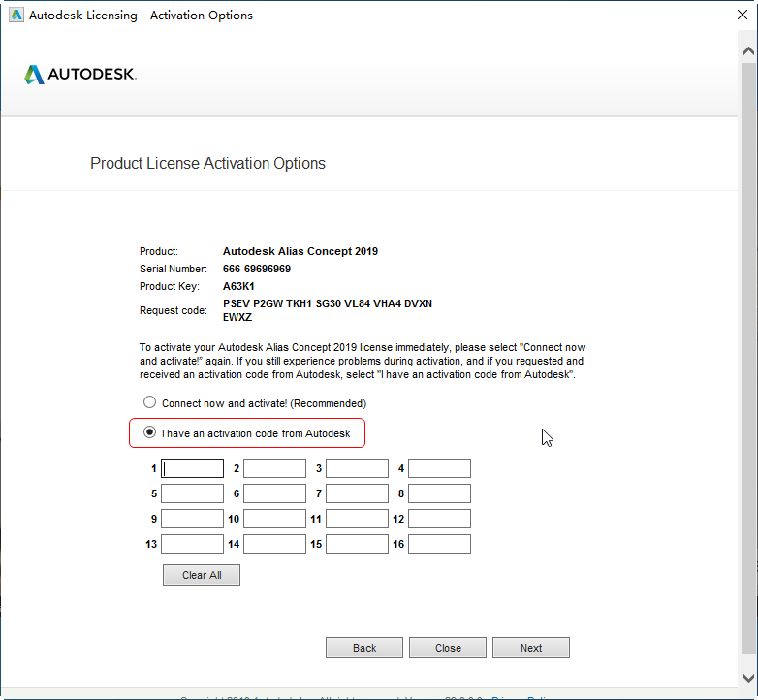This screenshot has height=700, width=758.
Task: Select activation code box 13
Action: pyautogui.click(x=192, y=544)
